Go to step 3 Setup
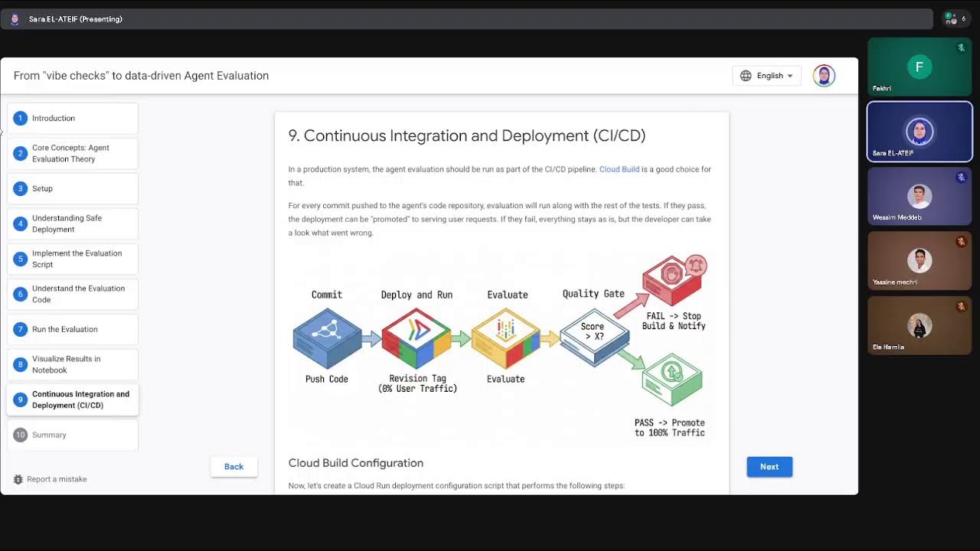 73,188
